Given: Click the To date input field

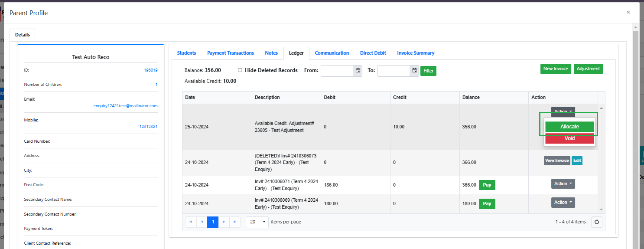Looking at the screenshot, I should pyautogui.click(x=394, y=71).
